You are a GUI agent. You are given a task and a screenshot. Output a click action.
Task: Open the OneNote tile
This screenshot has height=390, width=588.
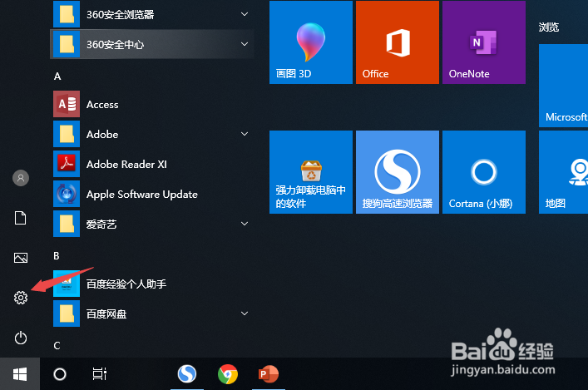click(x=484, y=42)
